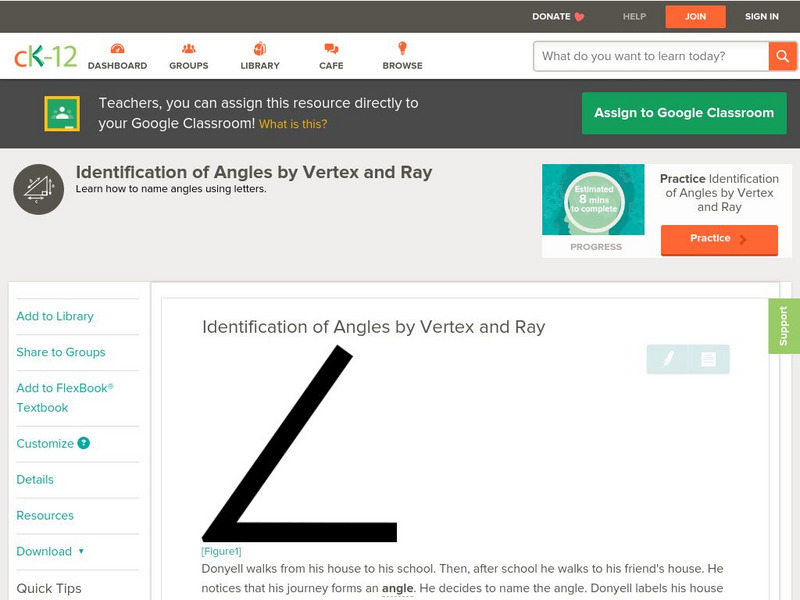Open the Resources section
This screenshot has height=600, width=800.
point(45,515)
